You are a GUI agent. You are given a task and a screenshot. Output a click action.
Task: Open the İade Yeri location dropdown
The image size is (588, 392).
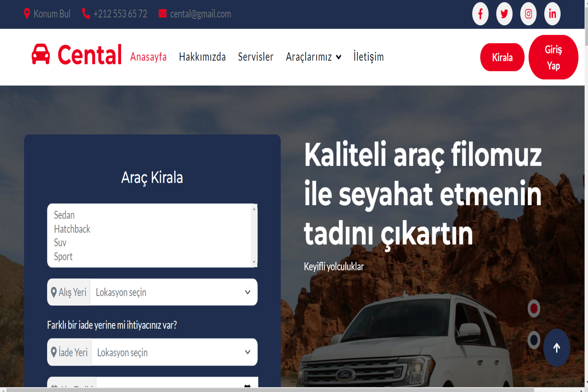coord(174,352)
